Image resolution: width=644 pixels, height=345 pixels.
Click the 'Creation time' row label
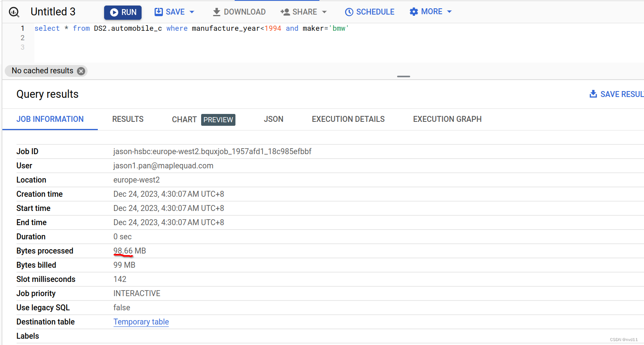[39, 194]
